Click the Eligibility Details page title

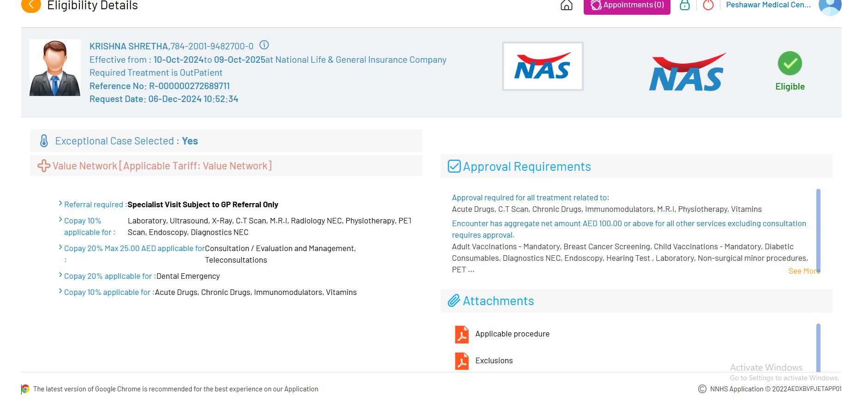pyautogui.click(x=93, y=6)
